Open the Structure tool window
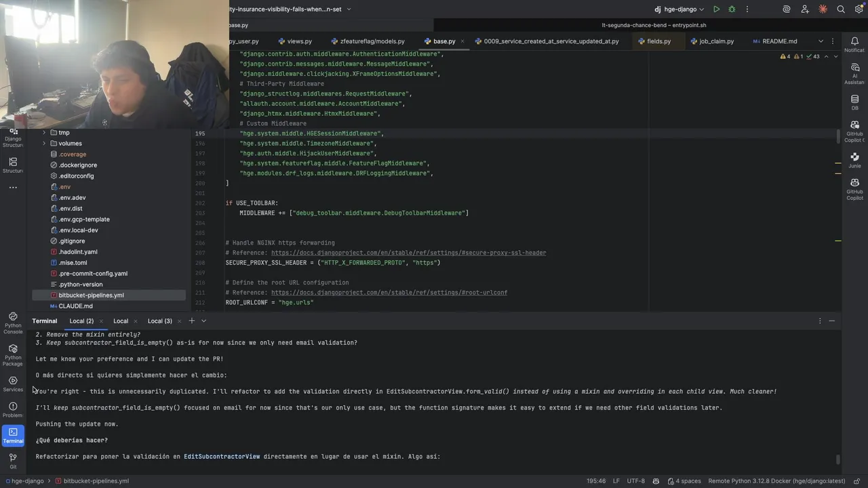Screen dimensions: 868x488 click(13, 165)
